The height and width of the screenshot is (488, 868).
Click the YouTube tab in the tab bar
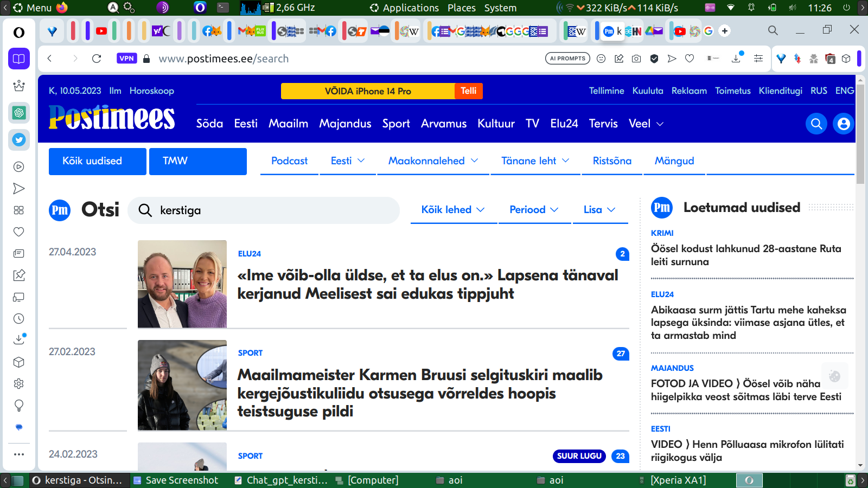point(101,31)
